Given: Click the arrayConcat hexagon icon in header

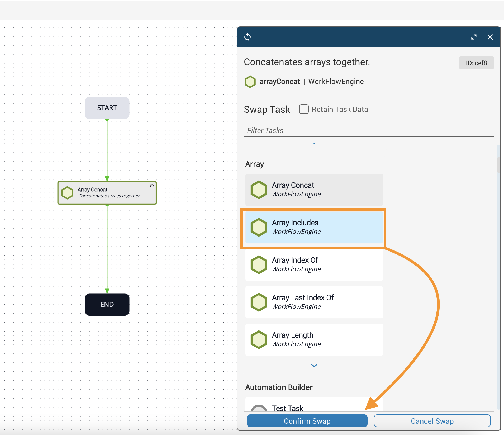Looking at the screenshot, I should tap(250, 82).
